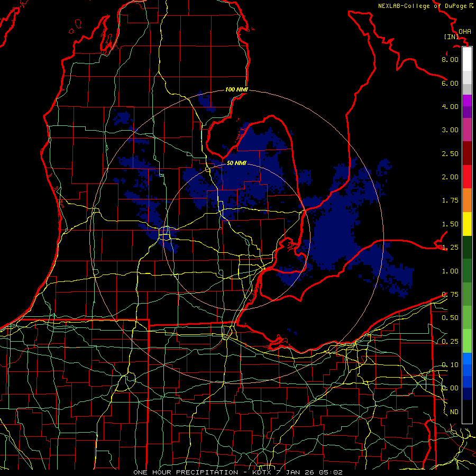Viewport: 476px width, 476px height.
Task: Click the 8.00 legend value
Action: [x=450, y=59]
